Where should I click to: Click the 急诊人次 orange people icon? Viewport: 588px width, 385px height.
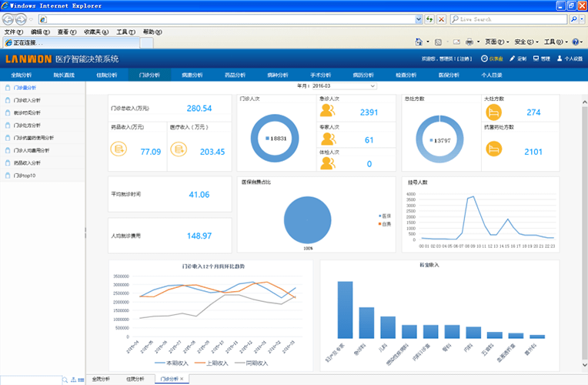coord(327,110)
